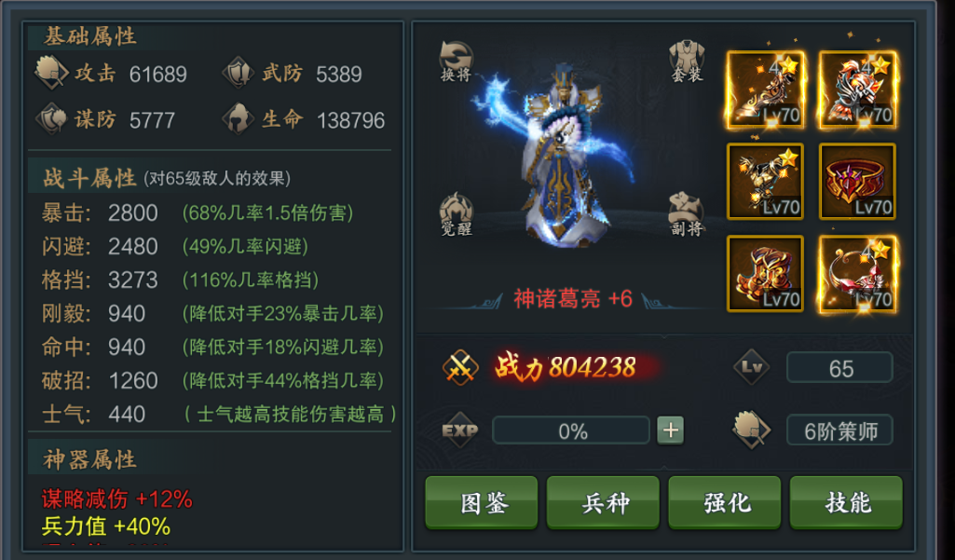Click the level field showing 65
955x560 pixels.
(839, 367)
